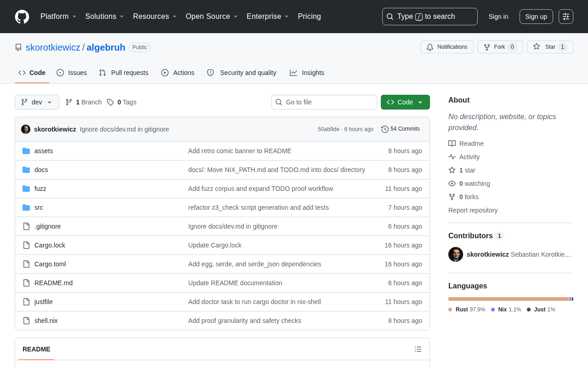Open the Contributors heading link
This screenshot has height=368, width=588.
(x=476, y=236)
